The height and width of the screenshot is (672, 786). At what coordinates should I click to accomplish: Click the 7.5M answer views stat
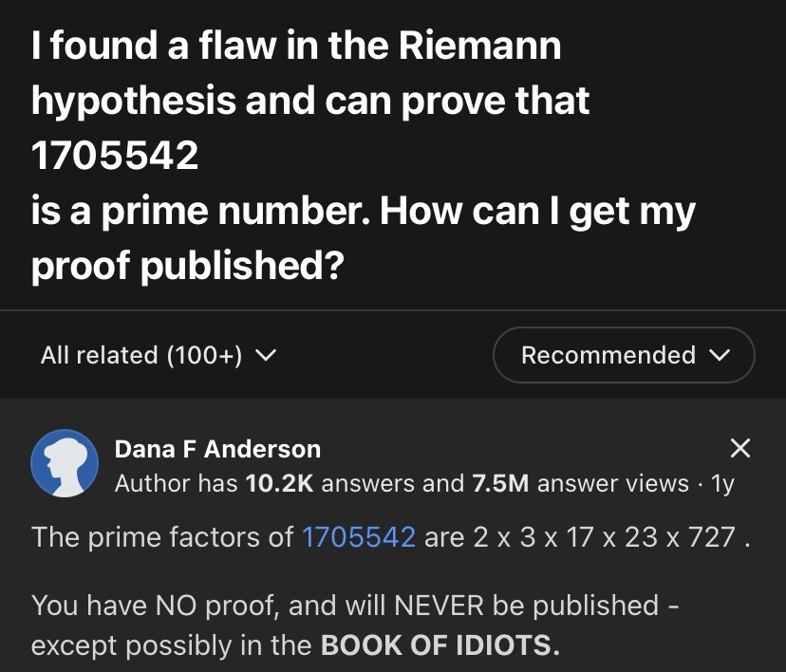click(580, 483)
